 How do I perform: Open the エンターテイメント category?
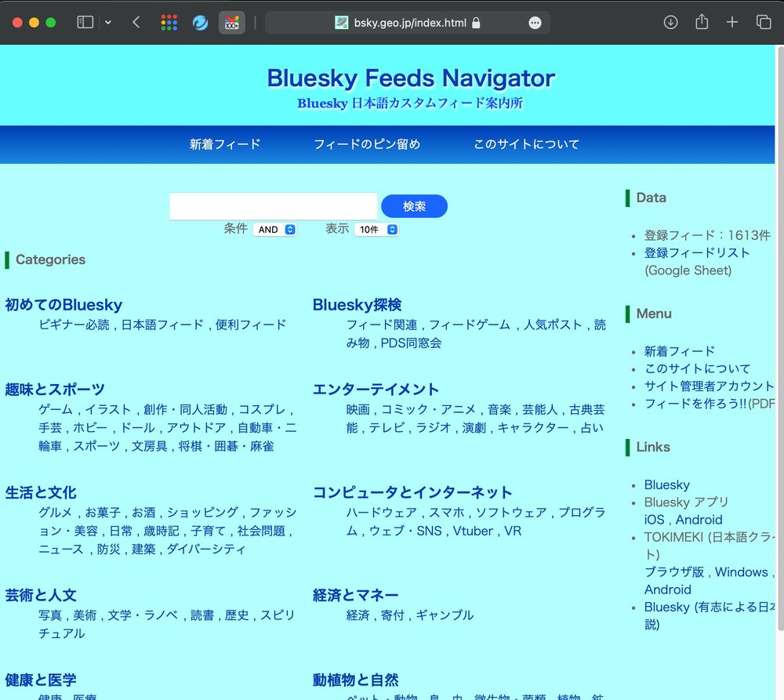[x=376, y=390]
